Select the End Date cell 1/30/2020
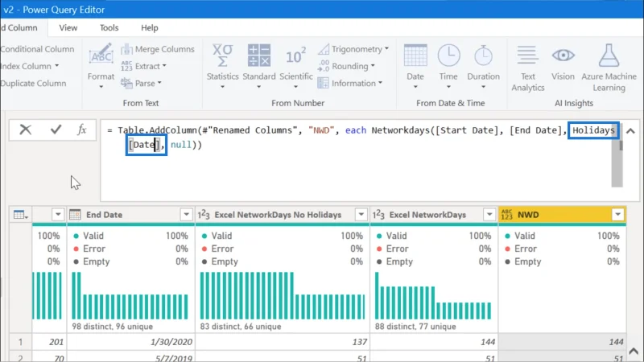Screen dimensions: 644x362 coord(130,341)
